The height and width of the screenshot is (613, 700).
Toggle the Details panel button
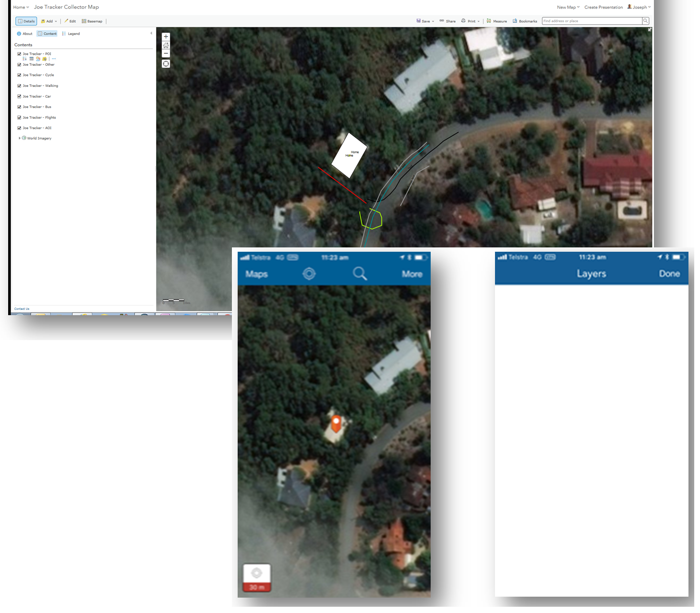click(x=26, y=21)
